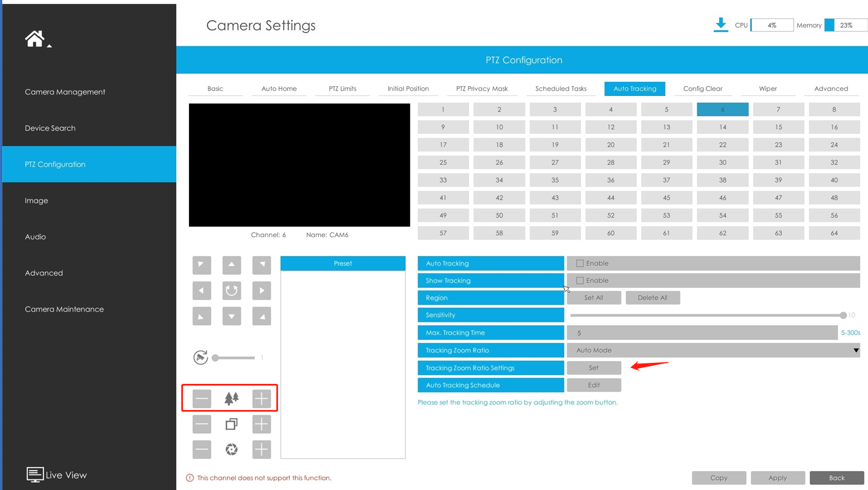Open Camera Management in sidebar
This screenshot has width=868, height=490.
tap(65, 92)
